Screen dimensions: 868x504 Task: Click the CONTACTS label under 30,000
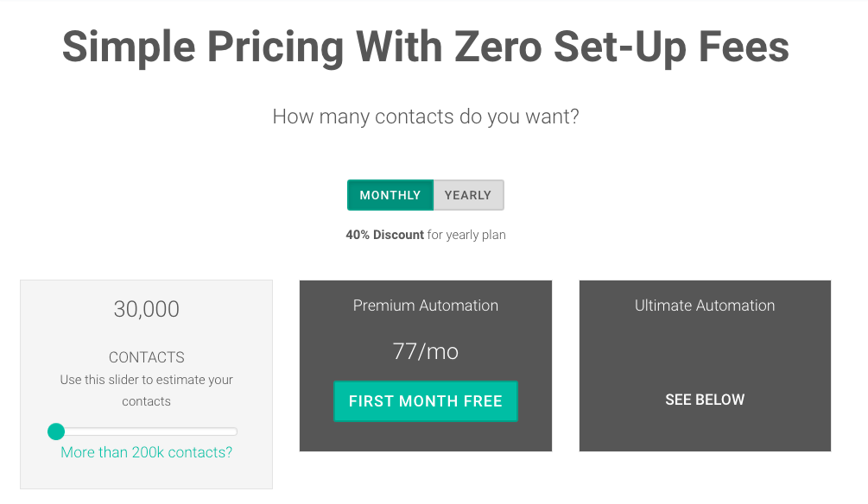coord(146,357)
